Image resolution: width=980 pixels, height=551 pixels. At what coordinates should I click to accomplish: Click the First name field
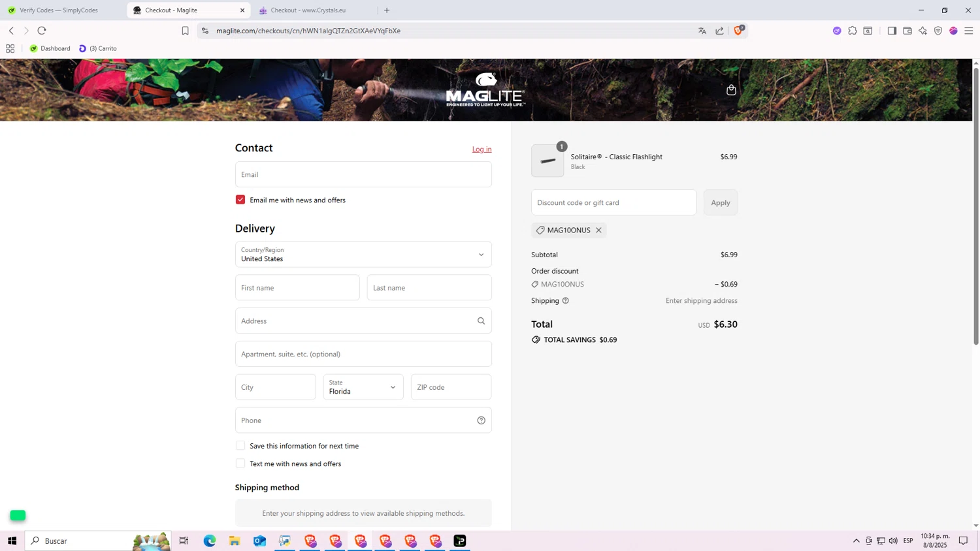click(x=297, y=288)
